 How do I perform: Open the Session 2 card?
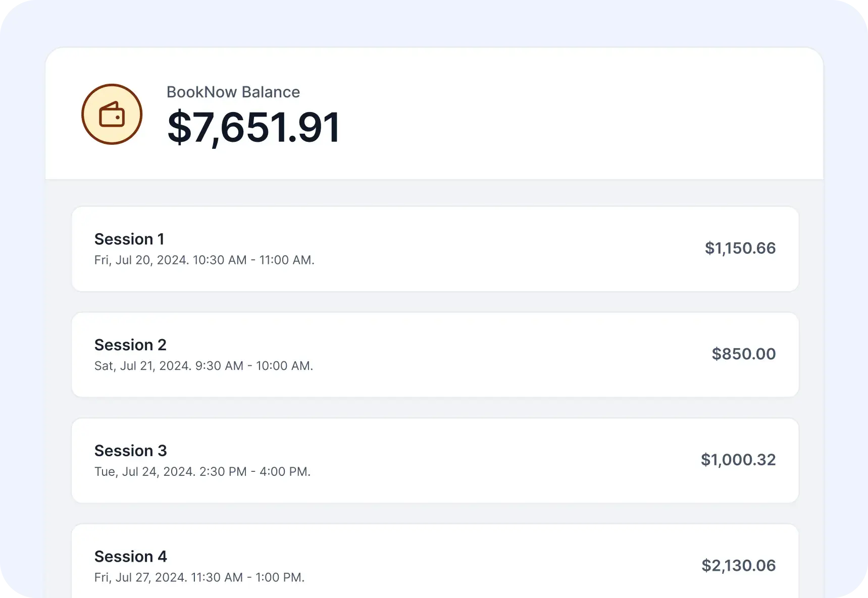435,355
